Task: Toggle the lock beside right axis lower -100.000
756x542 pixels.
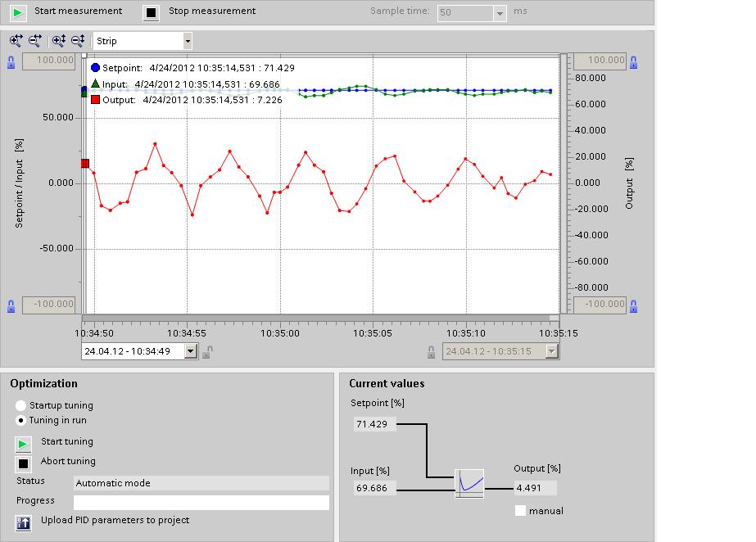Action: tap(633, 306)
